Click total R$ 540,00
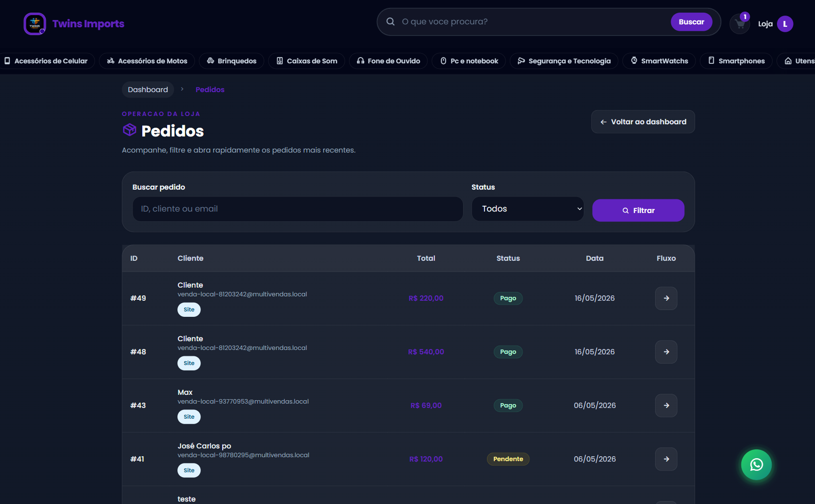 coord(426,352)
